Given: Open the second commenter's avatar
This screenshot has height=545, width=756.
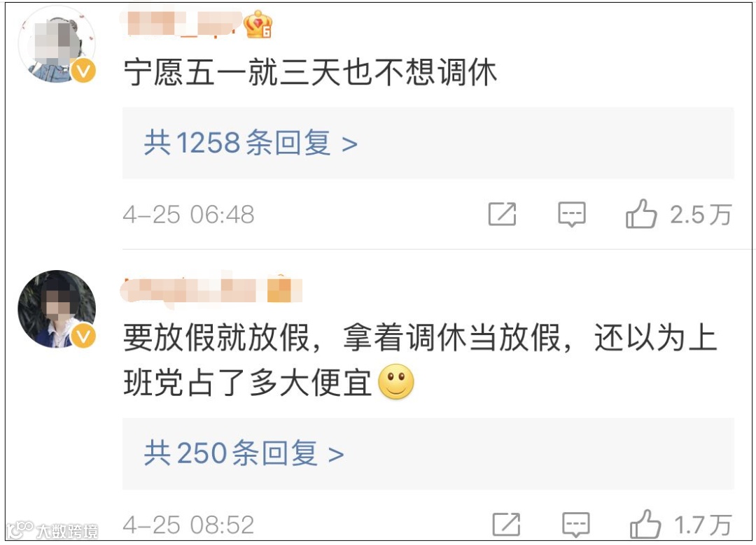Looking at the screenshot, I should tap(57, 309).
